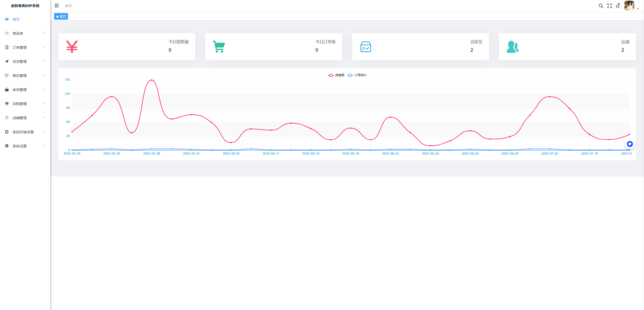
Task: Select the blue 首页 page tab
Action: [x=61, y=17]
